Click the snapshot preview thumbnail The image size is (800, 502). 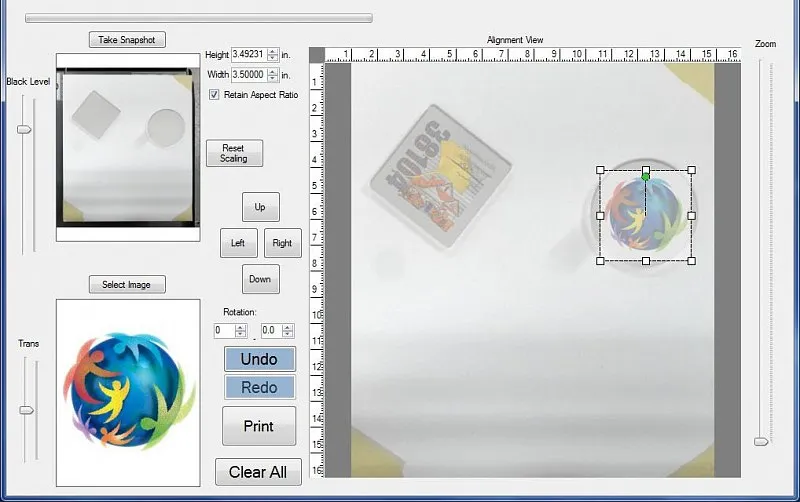pos(127,153)
